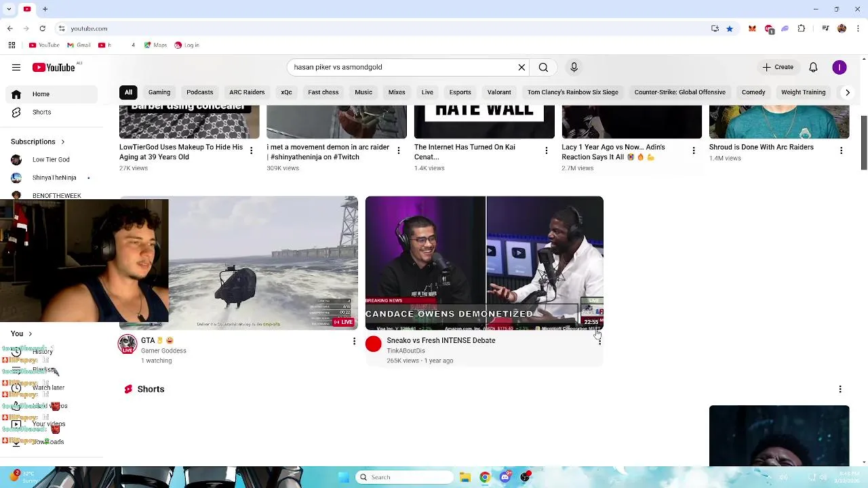Image resolution: width=868 pixels, height=488 pixels.
Task: Select the Gaming filter chip
Action: (x=159, y=92)
